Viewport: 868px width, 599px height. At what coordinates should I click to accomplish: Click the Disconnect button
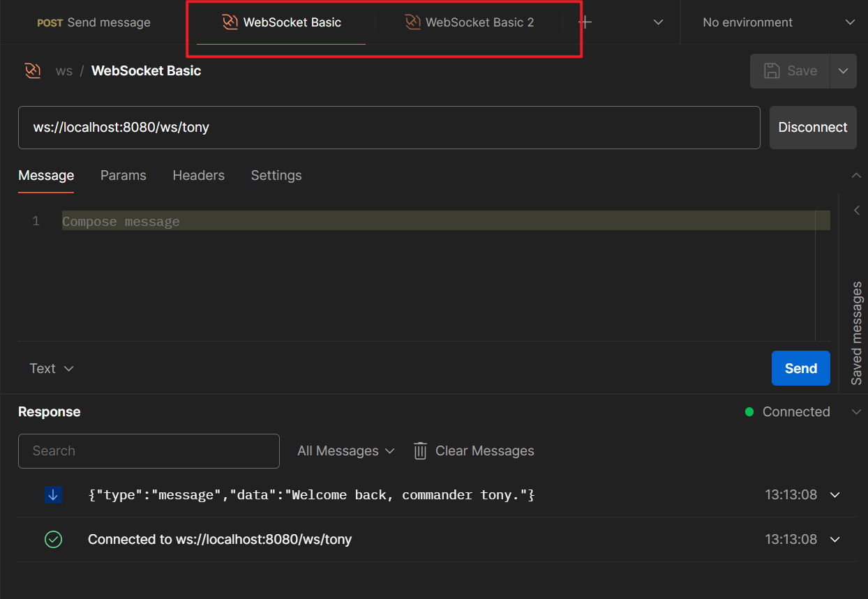tap(813, 128)
